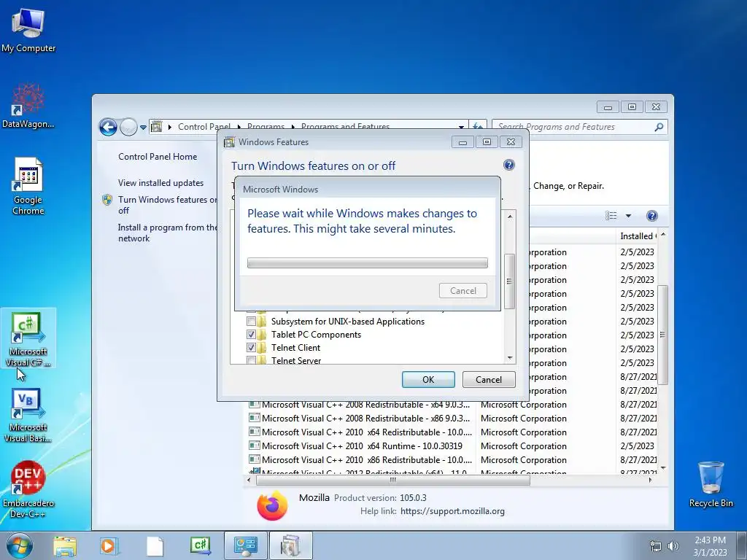
Task: Select the Microsoft Visual Basic desktop icon
Action: tap(28, 415)
